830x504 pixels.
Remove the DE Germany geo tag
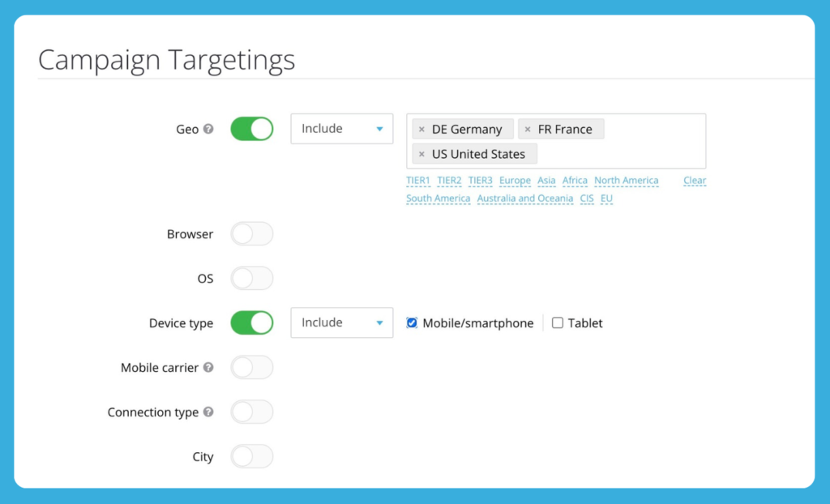pyautogui.click(x=422, y=128)
